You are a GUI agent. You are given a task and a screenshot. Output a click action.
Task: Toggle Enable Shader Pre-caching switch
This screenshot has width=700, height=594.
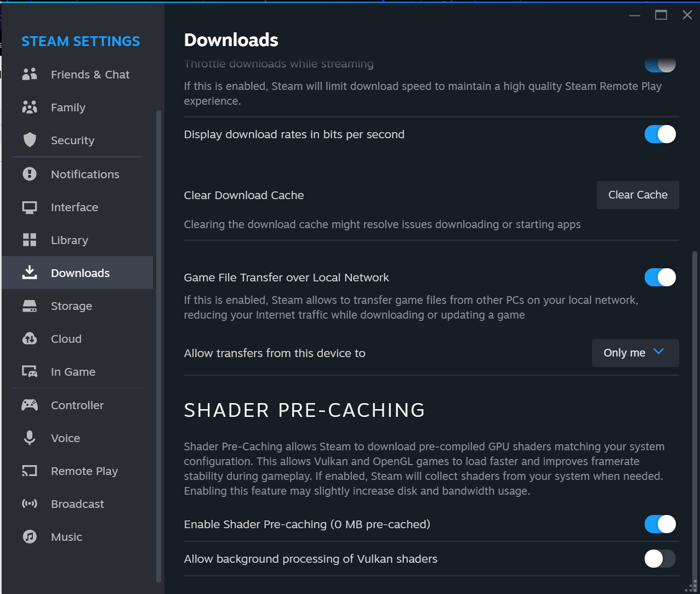tap(660, 524)
